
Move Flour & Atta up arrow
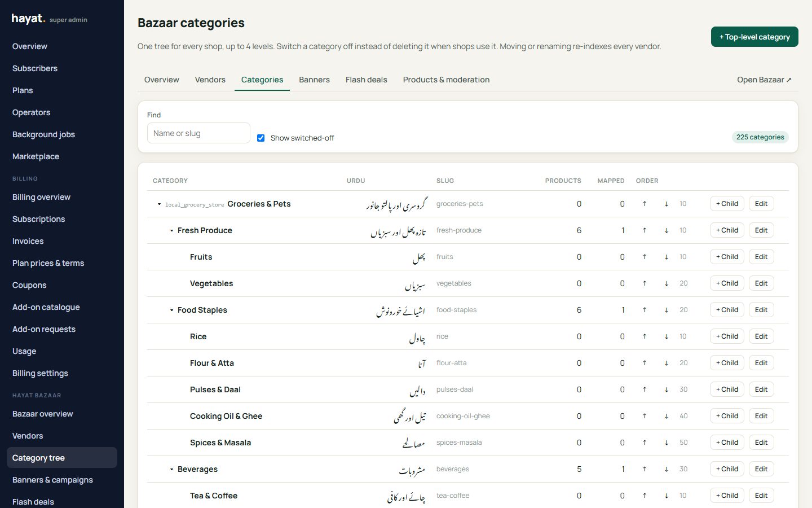[x=645, y=363]
